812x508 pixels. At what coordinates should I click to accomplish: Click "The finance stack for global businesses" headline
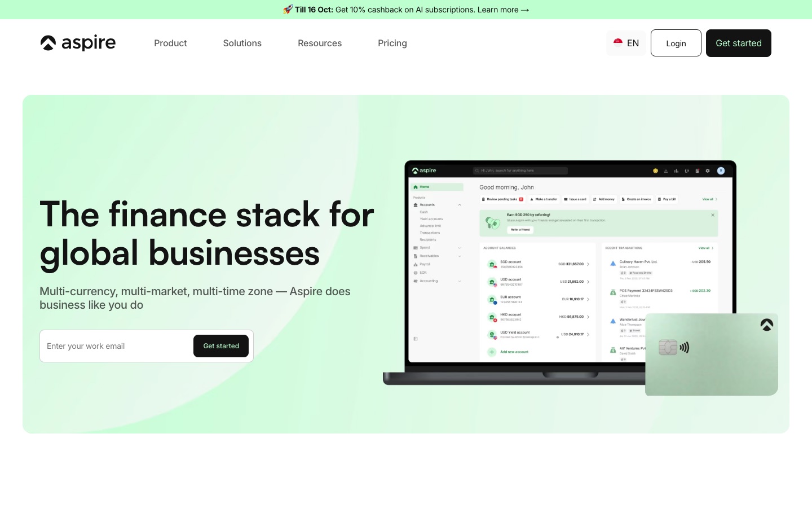[x=207, y=234]
